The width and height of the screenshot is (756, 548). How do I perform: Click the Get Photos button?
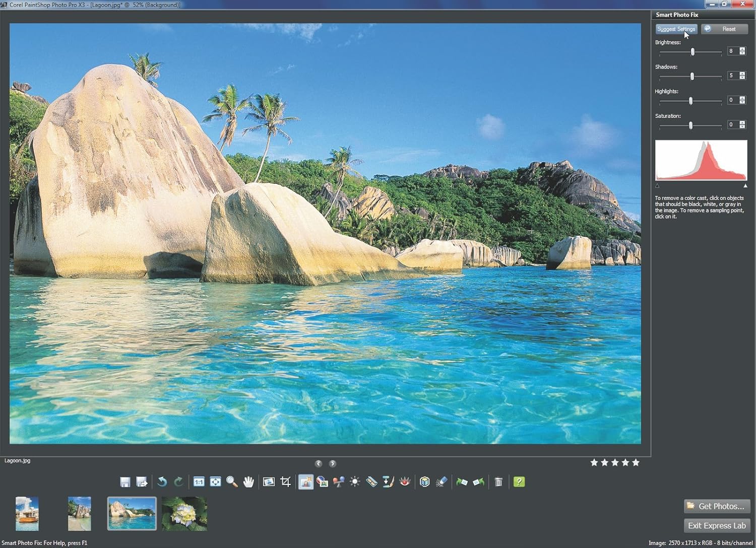[x=717, y=506]
